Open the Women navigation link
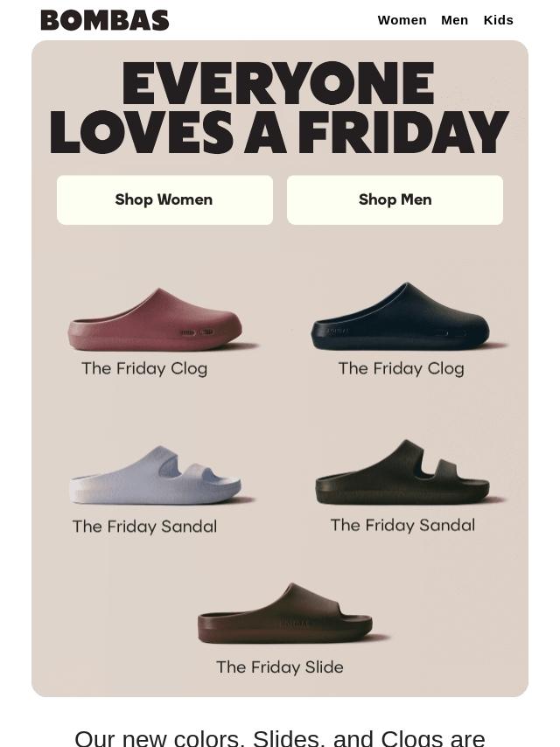This screenshot has height=747, width=560. coord(402,20)
